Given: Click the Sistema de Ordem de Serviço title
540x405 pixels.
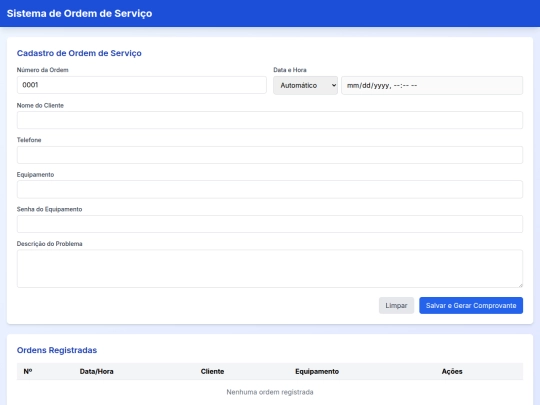Looking at the screenshot, I should click(80, 13).
